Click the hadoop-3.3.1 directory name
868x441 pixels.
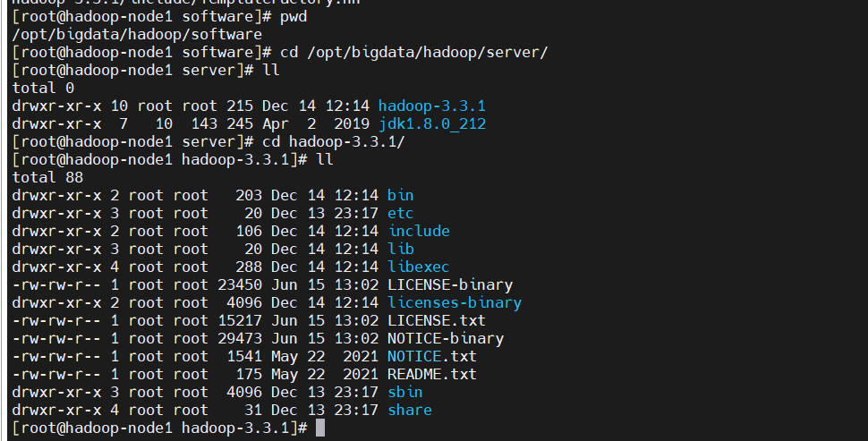tap(432, 106)
